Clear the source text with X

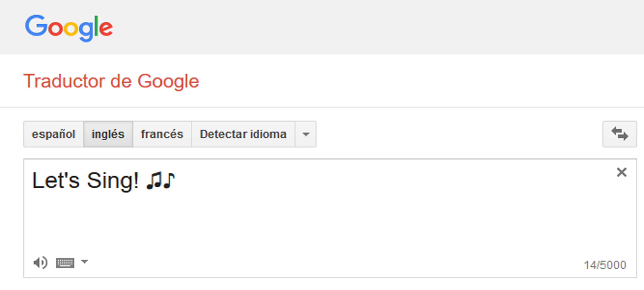point(621,172)
